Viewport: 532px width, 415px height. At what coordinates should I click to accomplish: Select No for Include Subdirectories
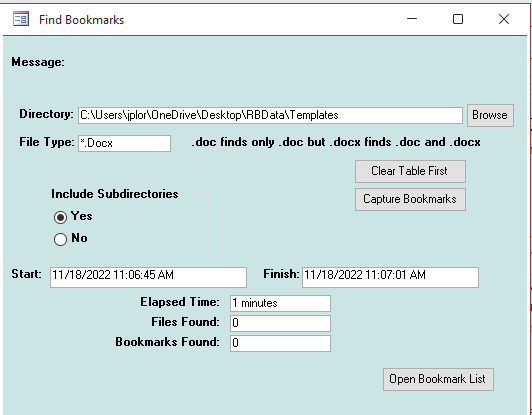coord(60,239)
